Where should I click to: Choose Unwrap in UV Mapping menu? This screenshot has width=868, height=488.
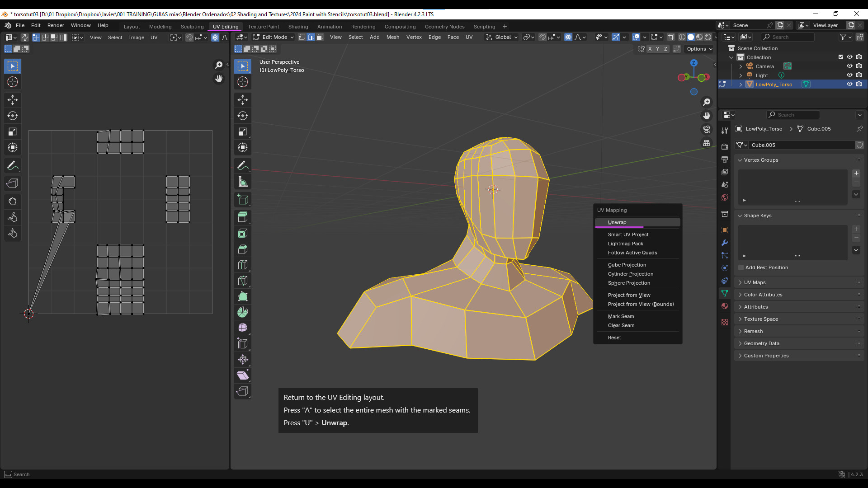tap(637, 222)
